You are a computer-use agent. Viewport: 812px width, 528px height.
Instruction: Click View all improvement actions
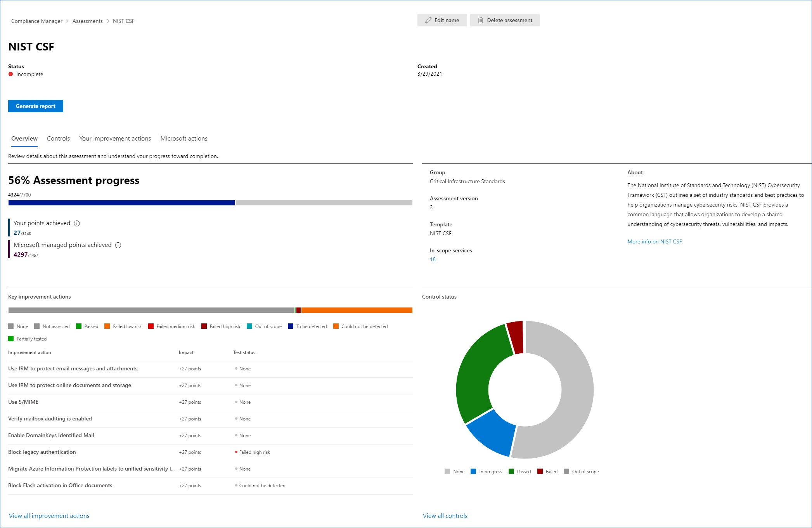tap(49, 516)
